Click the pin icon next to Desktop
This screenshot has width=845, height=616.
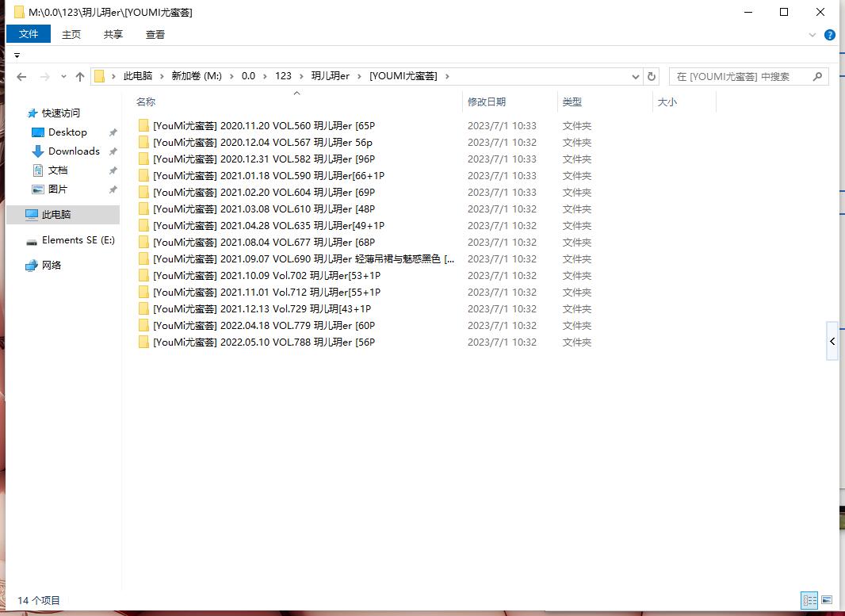tap(113, 132)
